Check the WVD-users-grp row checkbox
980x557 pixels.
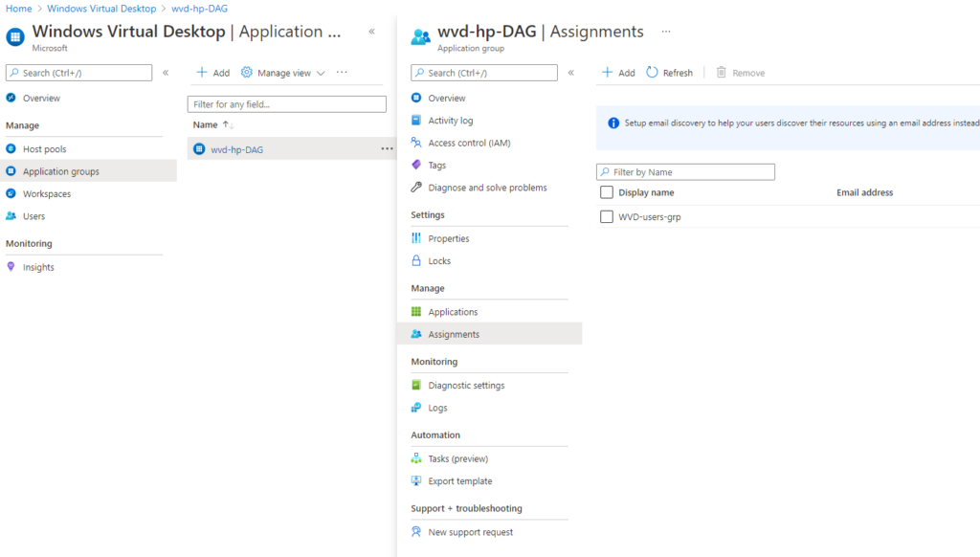pos(606,216)
